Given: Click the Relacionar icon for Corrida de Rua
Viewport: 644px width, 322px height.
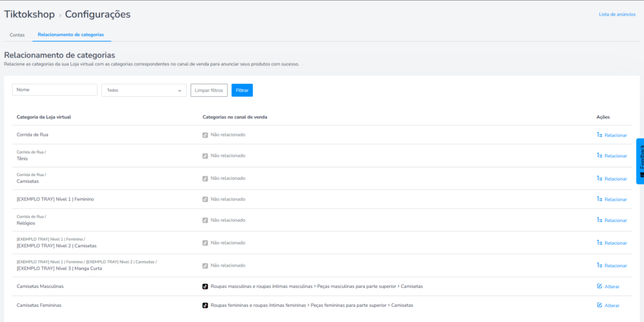Looking at the screenshot, I should [x=599, y=135].
